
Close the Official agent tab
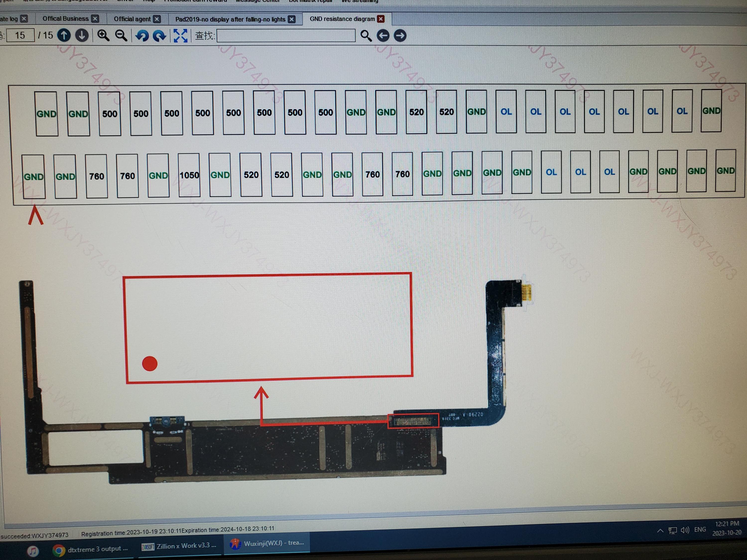[157, 19]
